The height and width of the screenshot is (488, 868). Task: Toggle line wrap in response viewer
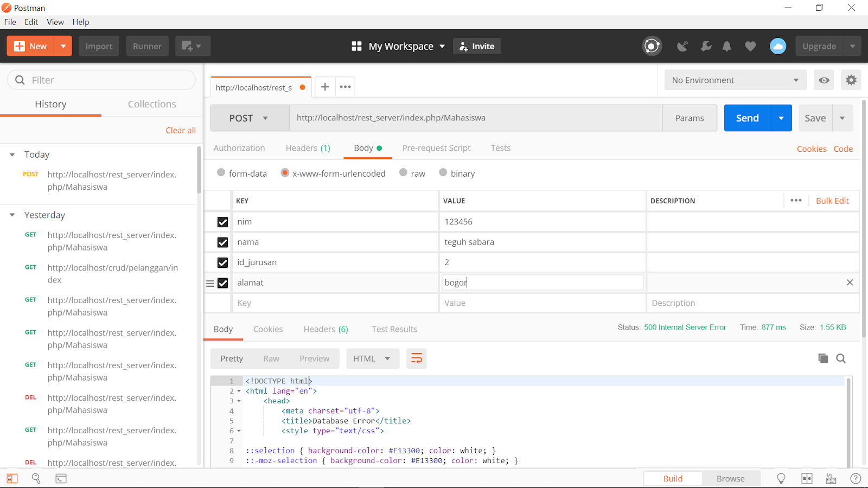[417, 358]
